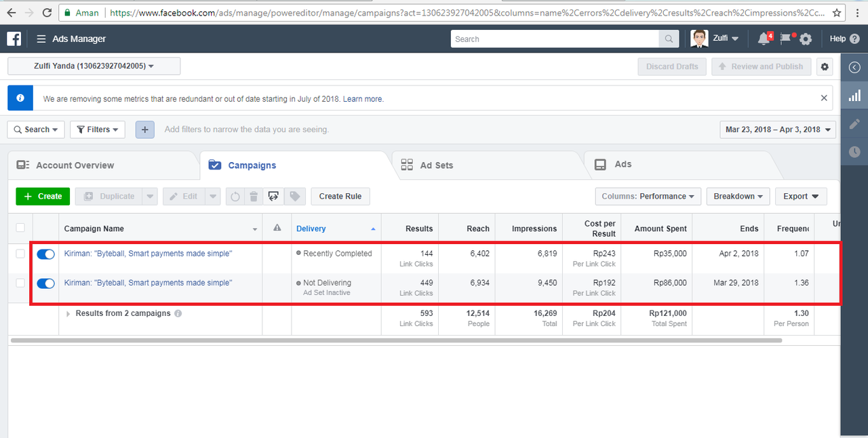
Task: Click the search magnifier button in header
Action: coord(669,39)
